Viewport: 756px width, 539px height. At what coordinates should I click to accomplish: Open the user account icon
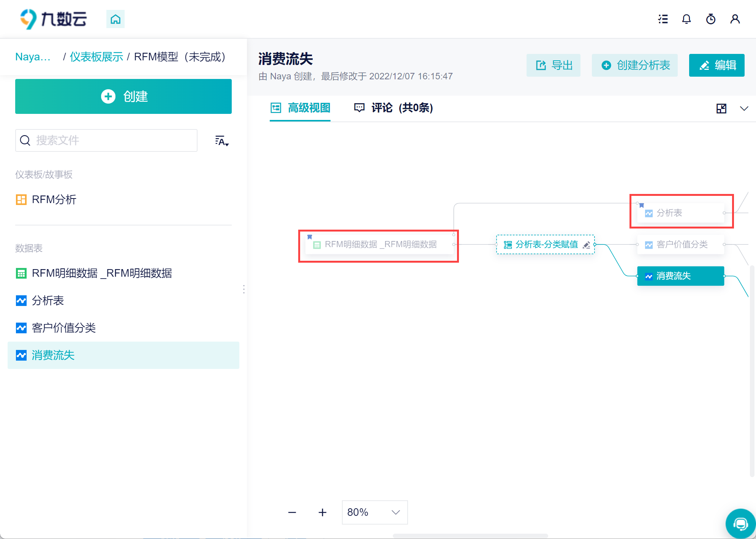[735, 19]
